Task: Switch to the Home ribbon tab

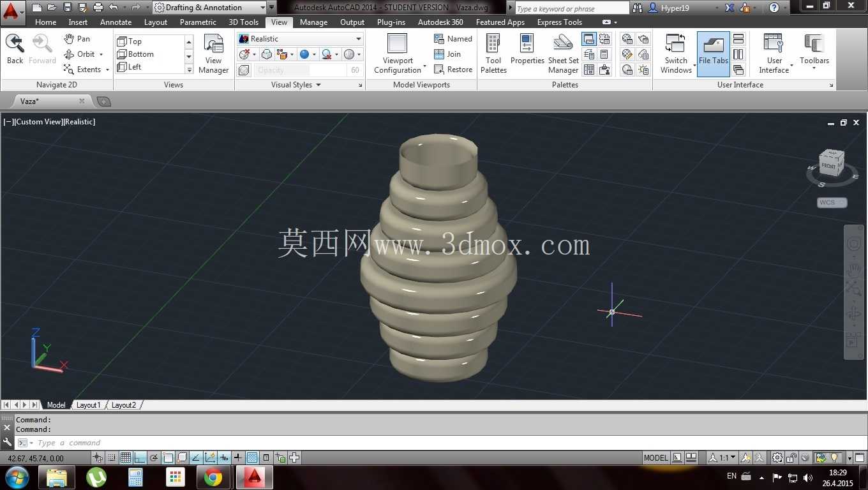Action: click(x=45, y=22)
